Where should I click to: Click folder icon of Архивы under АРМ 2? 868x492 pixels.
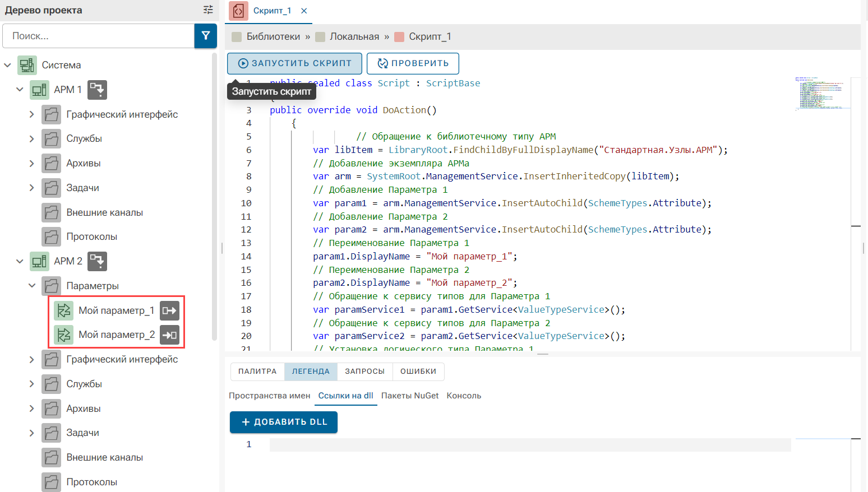[52, 409]
